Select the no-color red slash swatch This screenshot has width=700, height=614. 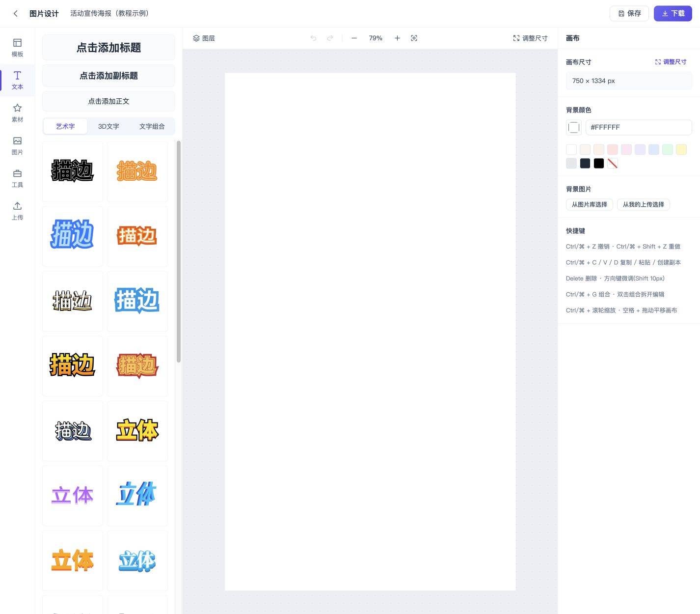point(613,164)
